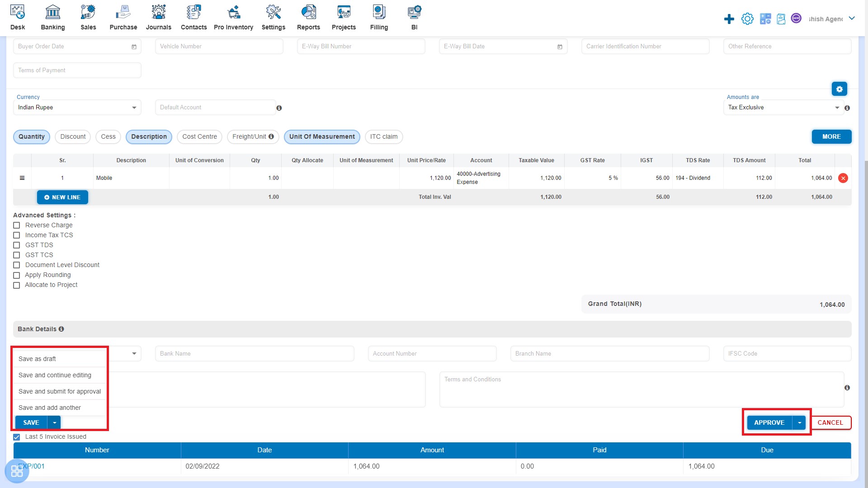Screen dimensions: 868x488
Task: Click the Vehicle Number input field
Action: pyautogui.click(x=219, y=47)
